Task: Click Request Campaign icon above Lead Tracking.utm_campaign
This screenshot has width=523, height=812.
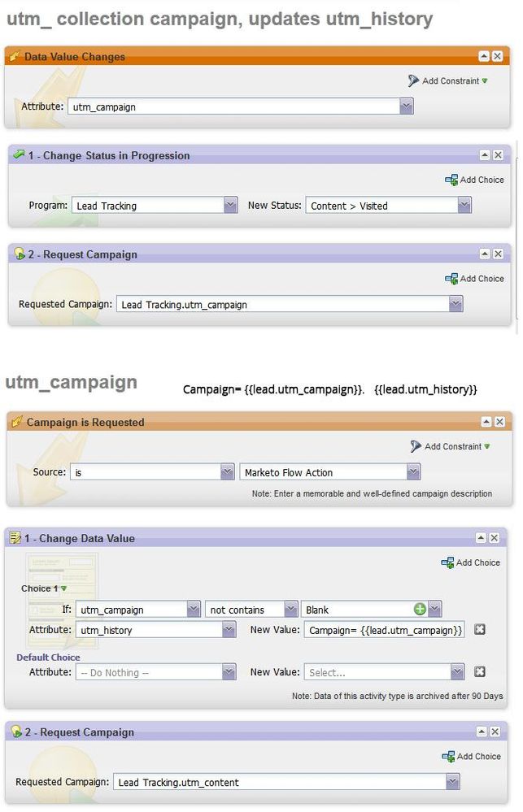Action: [x=20, y=254]
